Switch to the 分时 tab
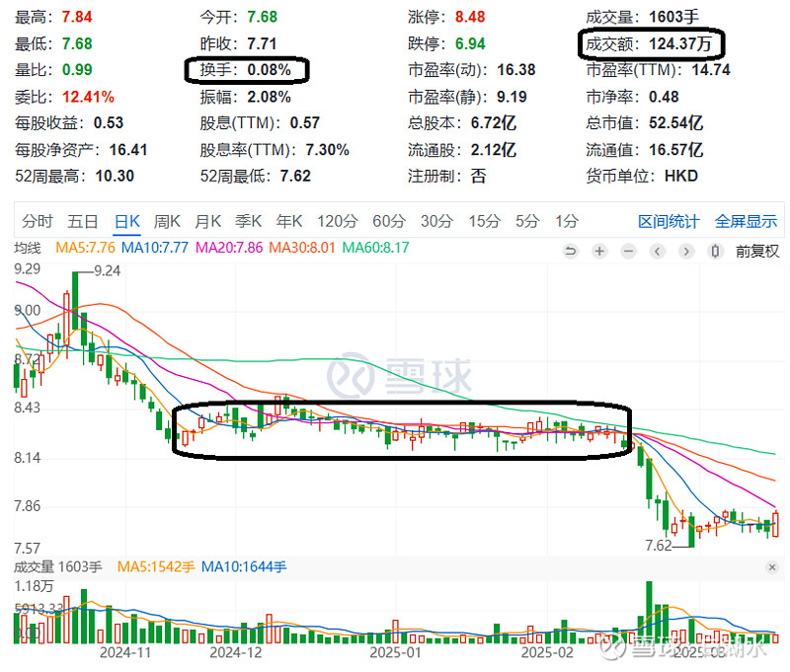 (x=38, y=221)
